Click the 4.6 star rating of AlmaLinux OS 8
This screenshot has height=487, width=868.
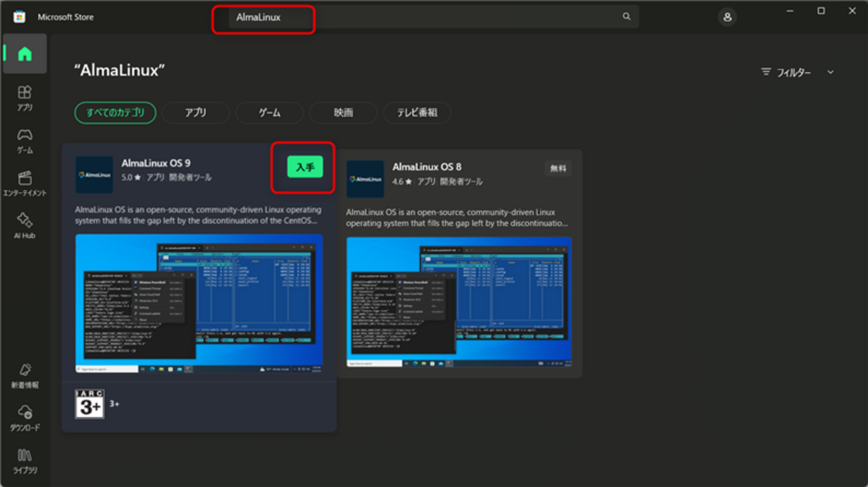[x=403, y=181]
